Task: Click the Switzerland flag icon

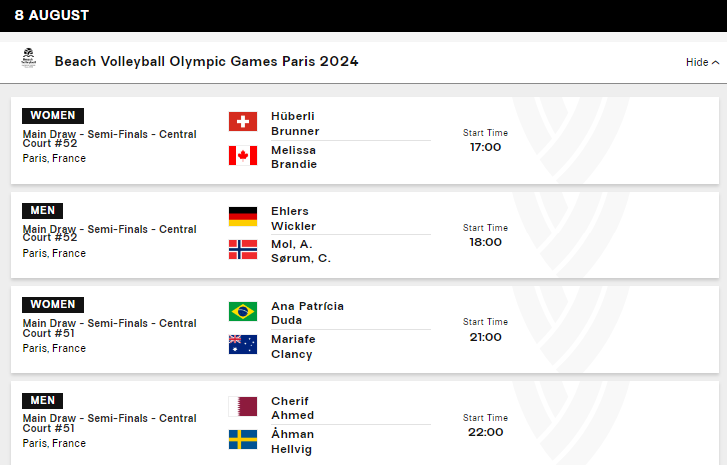Action: point(243,121)
